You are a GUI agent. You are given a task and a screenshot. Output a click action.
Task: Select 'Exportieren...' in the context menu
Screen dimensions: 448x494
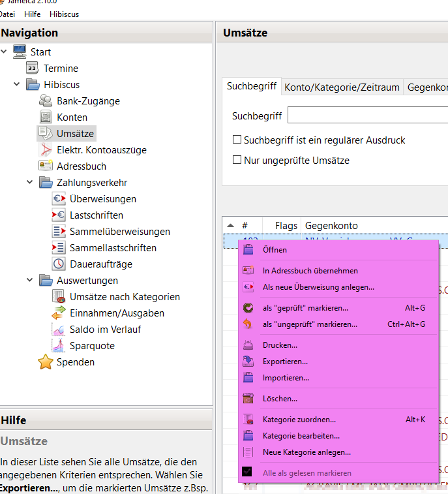point(285,362)
